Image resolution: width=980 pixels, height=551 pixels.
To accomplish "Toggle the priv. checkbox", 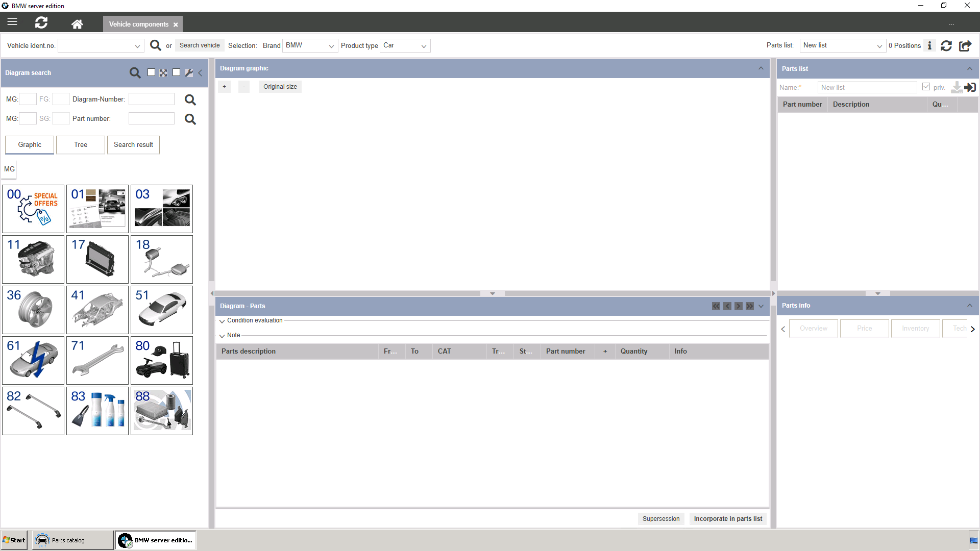I will (926, 87).
